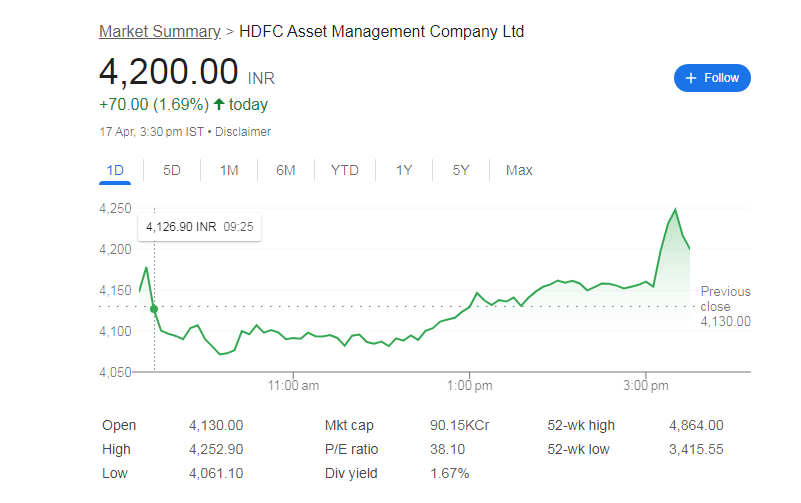
Task: Switch to the 1M range tab
Action: pyautogui.click(x=229, y=170)
